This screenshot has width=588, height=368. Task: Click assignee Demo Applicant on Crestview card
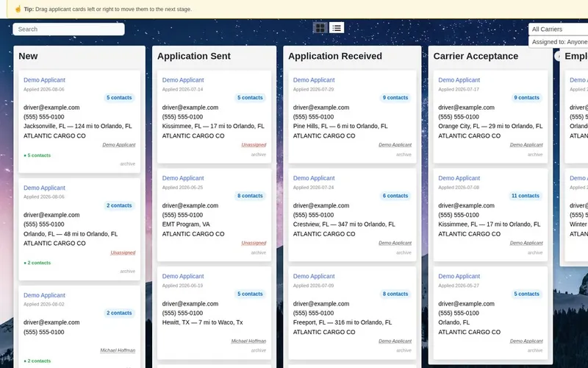coord(395,243)
